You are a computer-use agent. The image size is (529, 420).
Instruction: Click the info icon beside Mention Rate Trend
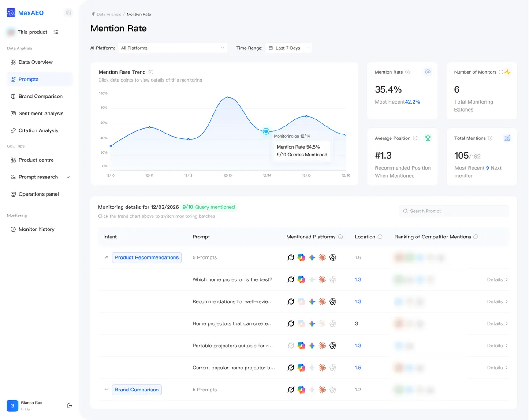pos(151,72)
